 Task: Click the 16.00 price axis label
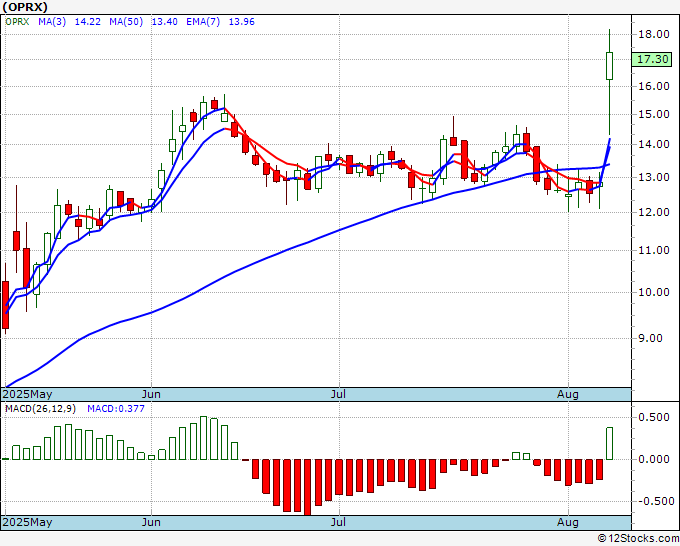click(654, 86)
